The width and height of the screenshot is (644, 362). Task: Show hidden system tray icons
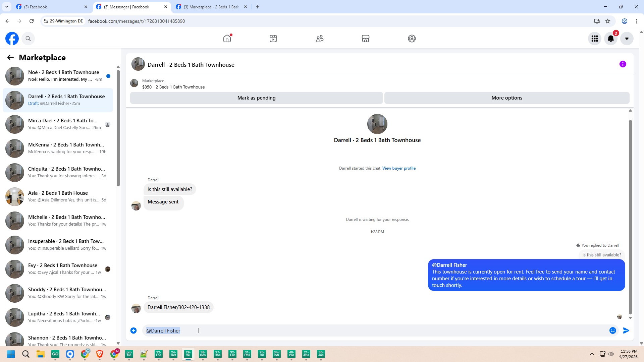pyautogui.click(x=592, y=354)
